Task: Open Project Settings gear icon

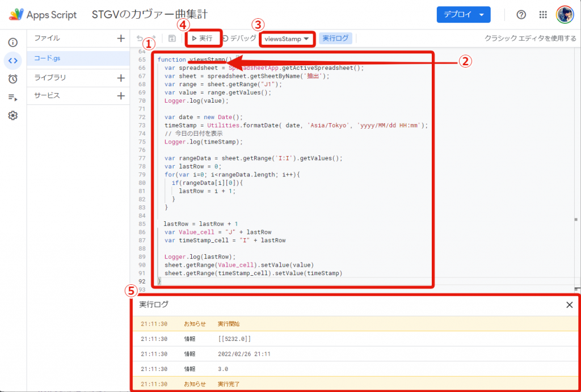Action: coord(12,115)
